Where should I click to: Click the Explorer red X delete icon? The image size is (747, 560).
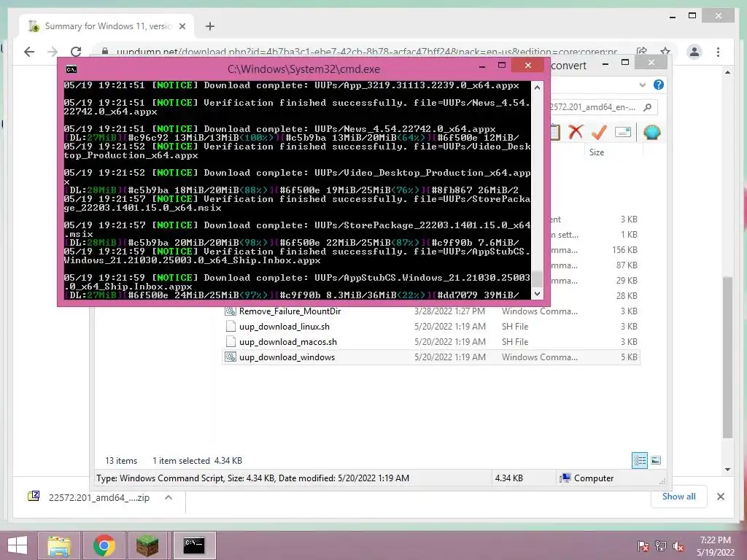coord(576,131)
